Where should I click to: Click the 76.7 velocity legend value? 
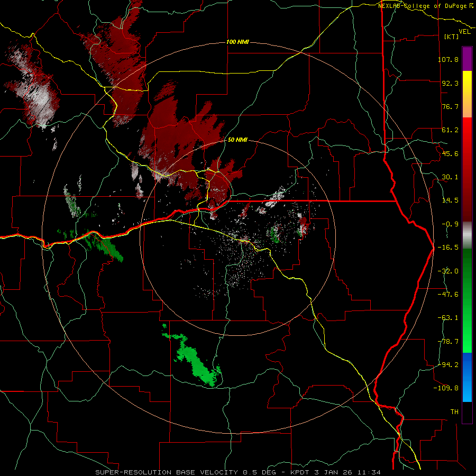tap(450, 106)
